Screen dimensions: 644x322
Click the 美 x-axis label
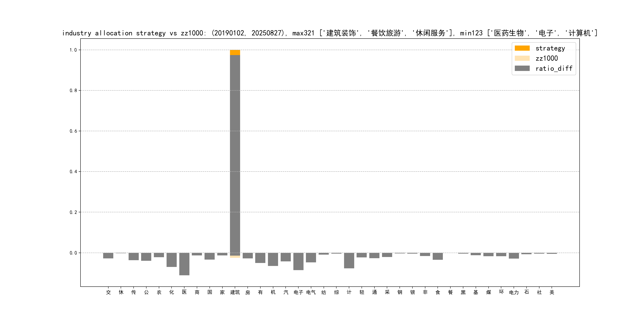pos(552,292)
